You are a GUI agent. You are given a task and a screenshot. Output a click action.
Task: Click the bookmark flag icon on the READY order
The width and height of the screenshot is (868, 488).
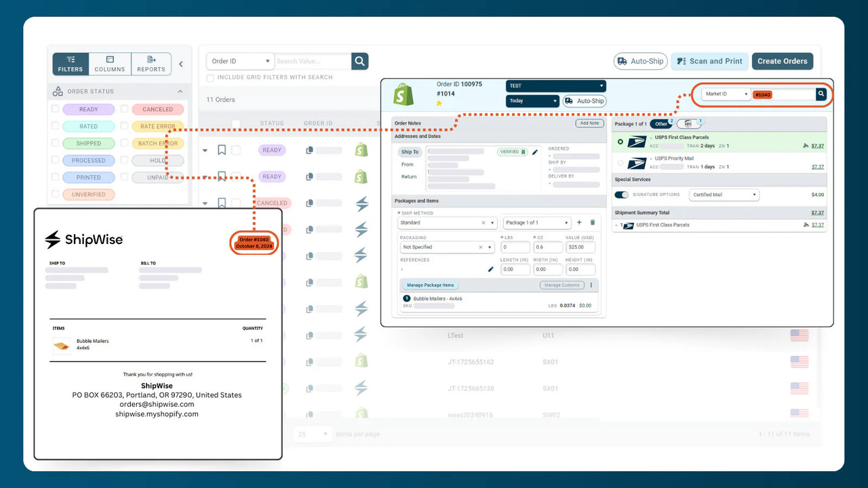click(x=222, y=150)
